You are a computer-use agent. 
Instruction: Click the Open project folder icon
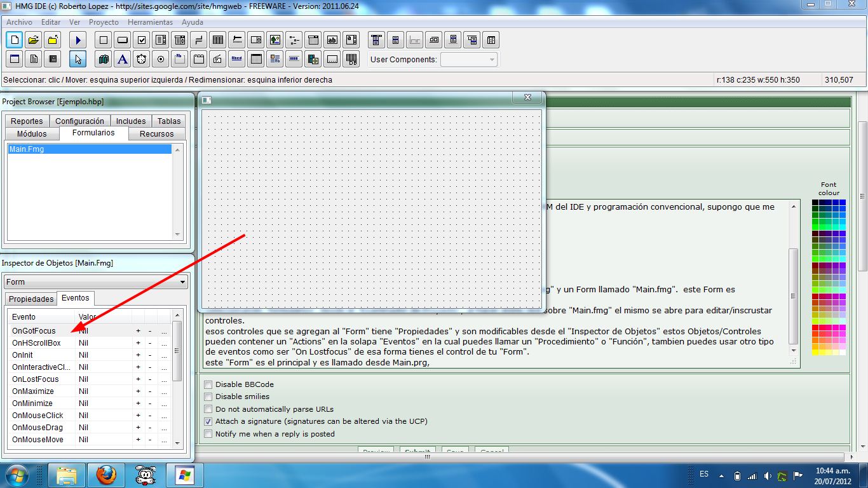[33, 40]
